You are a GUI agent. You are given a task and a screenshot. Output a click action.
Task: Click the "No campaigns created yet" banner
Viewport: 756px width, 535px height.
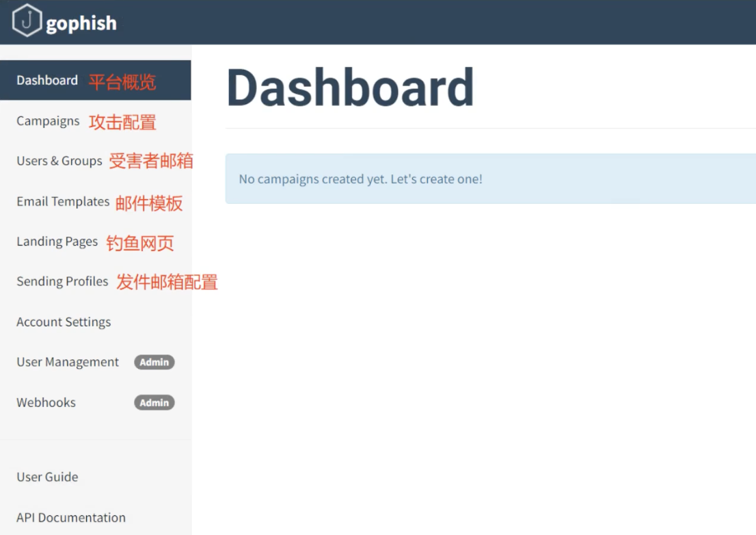coord(360,179)
